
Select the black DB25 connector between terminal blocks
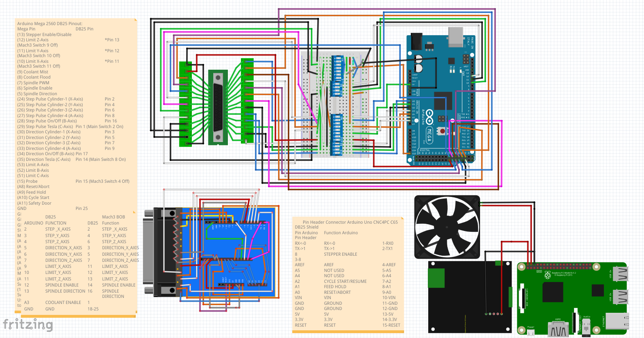pyautogui.click(x=218, y=107)
